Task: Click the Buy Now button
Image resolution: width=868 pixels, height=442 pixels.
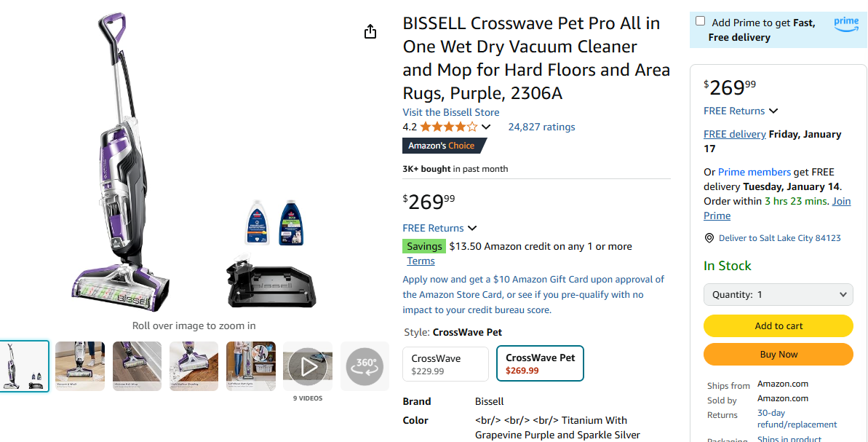Action: (778, 354)
